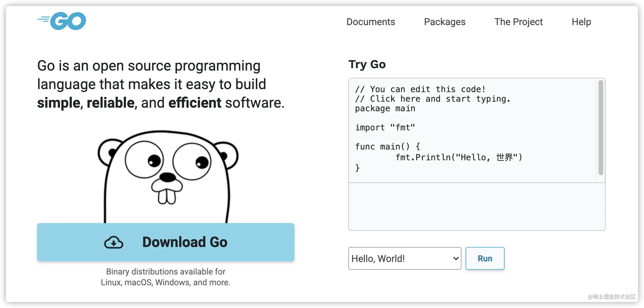Viewport: 644px width, 308px height.
Task: Navigate to The Project page
Action: [x=518, y=22]
